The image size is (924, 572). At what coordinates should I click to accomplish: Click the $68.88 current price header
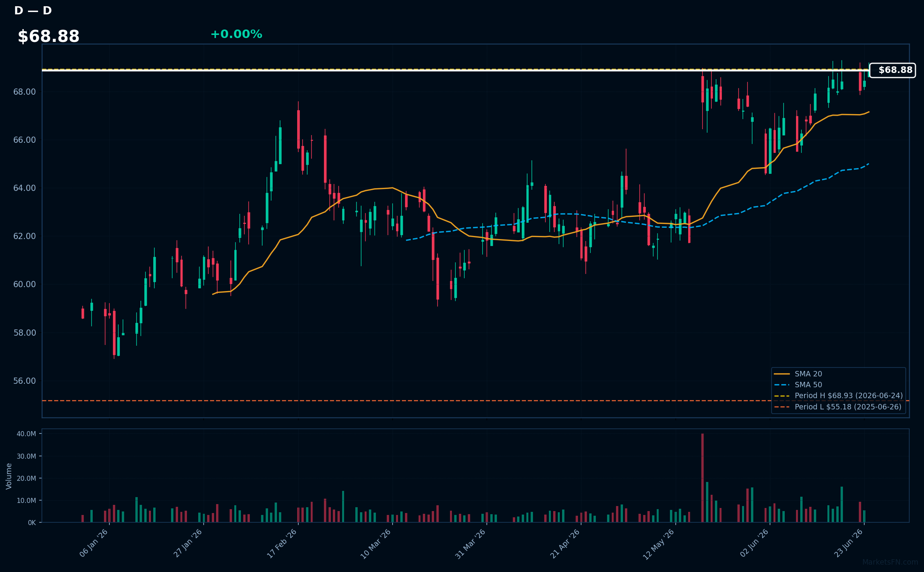(48, 36)
